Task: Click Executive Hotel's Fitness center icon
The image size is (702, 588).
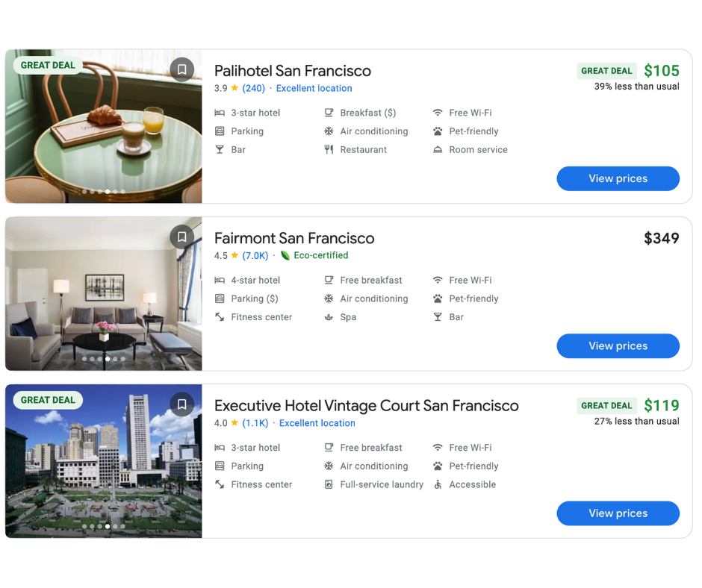Action: (220, 484)
